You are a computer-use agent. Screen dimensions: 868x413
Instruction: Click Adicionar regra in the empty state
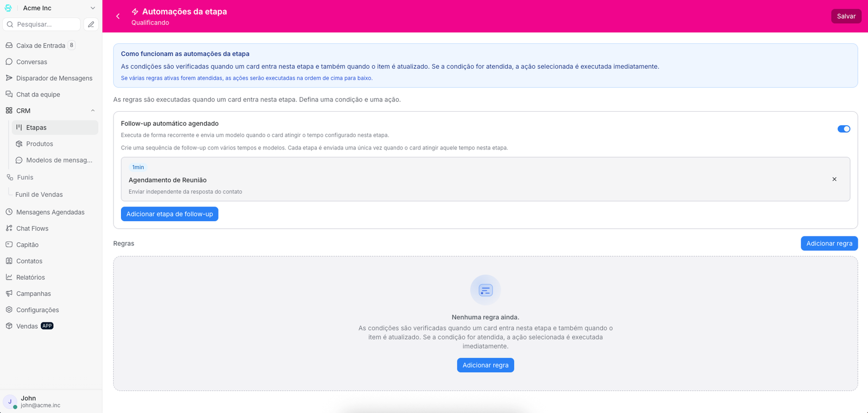(486, 365)
